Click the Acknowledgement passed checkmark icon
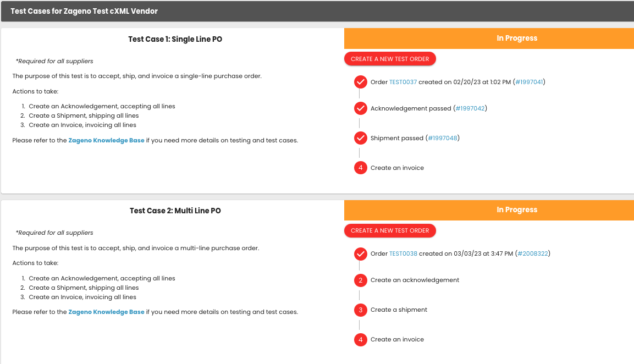 (360, 108)
